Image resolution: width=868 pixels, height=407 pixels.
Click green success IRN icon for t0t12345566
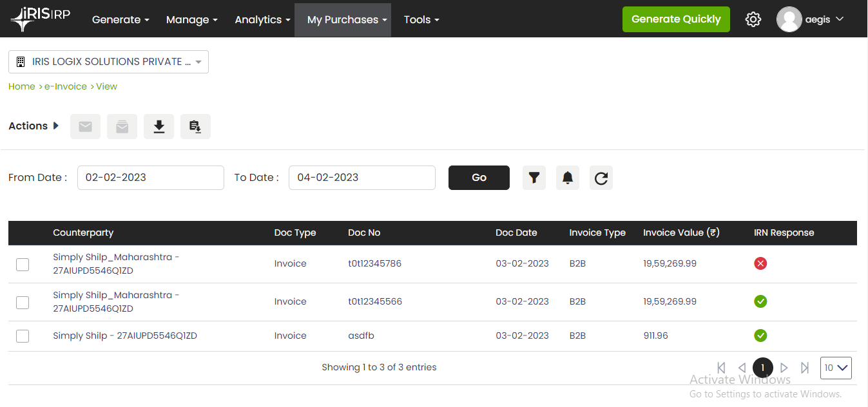760,301
